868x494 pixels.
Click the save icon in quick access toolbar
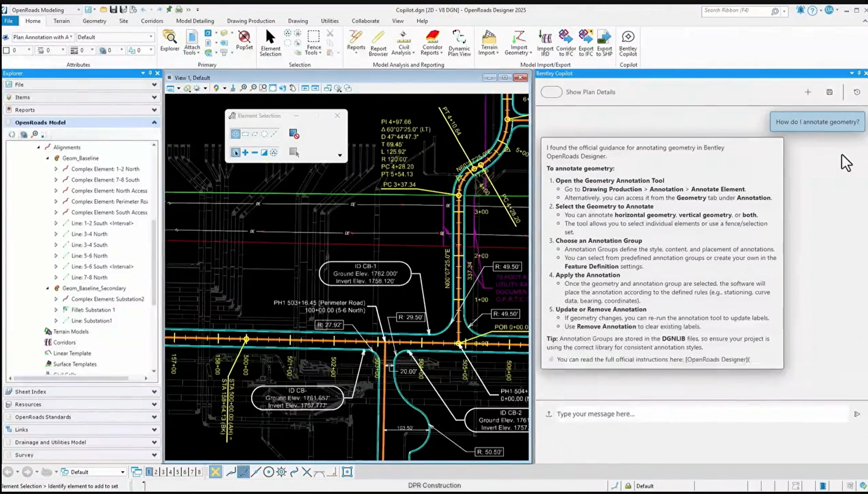[x=113, y=10]
